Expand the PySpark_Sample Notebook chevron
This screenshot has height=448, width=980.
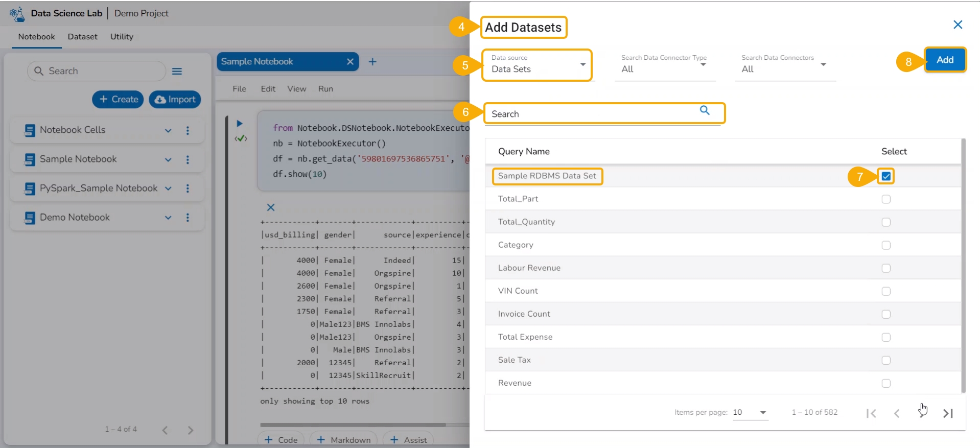coord(168,188)
